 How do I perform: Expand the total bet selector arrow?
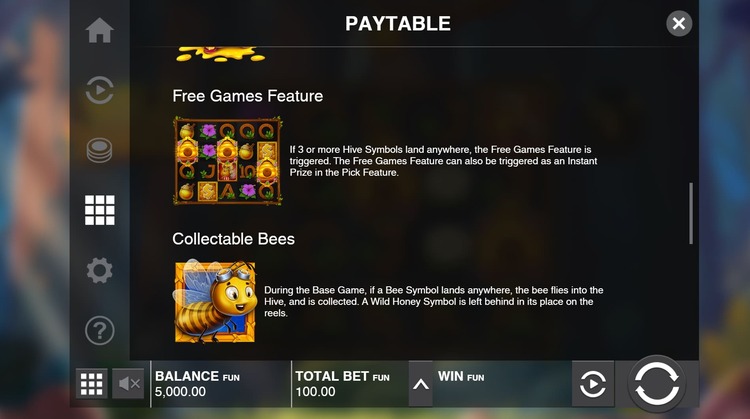coord(421,384)
